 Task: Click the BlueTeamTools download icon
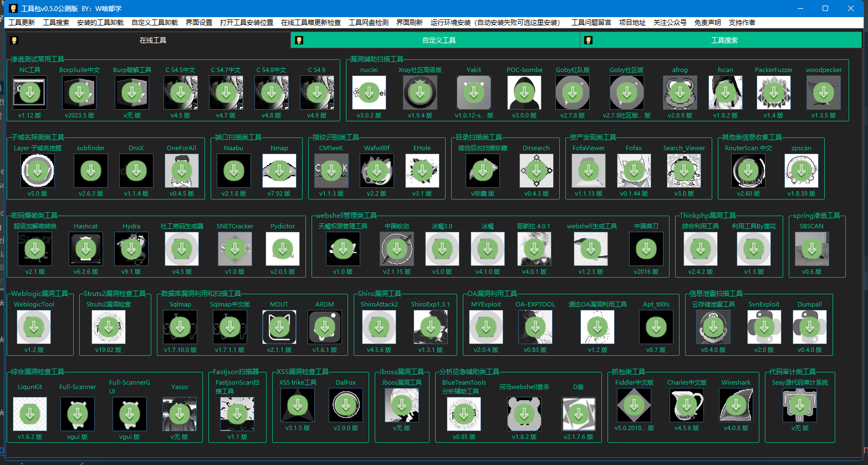point(464,414)
